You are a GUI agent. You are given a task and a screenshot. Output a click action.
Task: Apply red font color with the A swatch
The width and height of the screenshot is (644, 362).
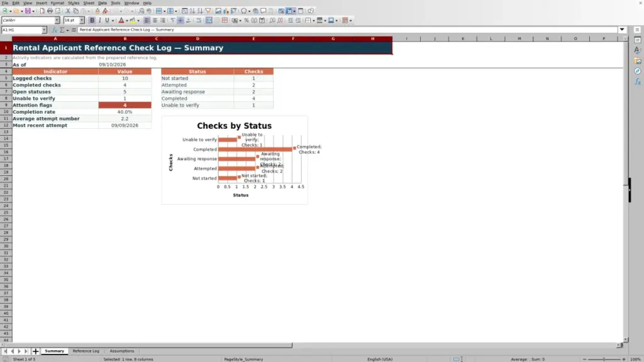pyautogui.click(x=121, y=20)
